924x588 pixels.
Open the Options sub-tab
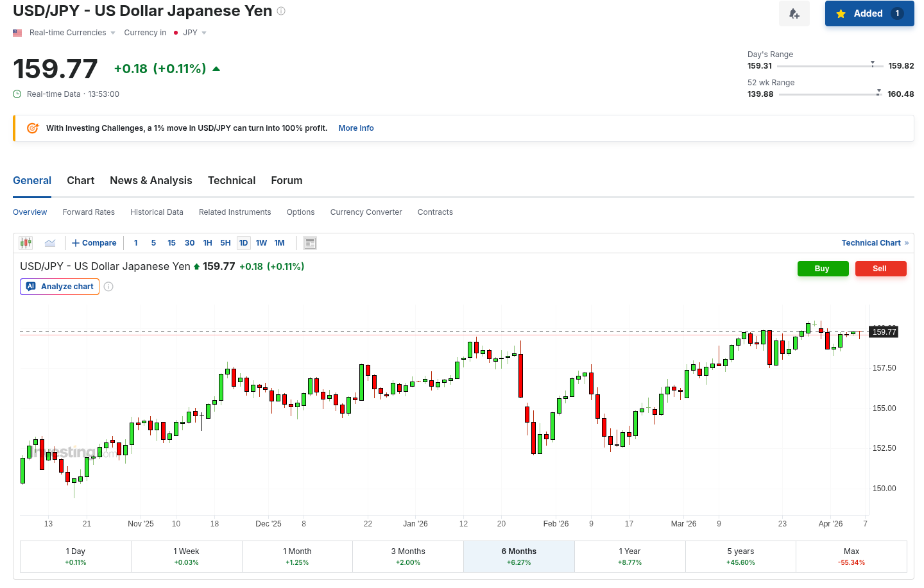pos(301,212)
